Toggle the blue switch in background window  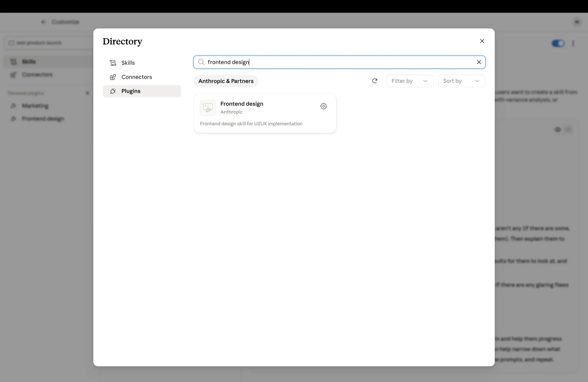point(558,43)
